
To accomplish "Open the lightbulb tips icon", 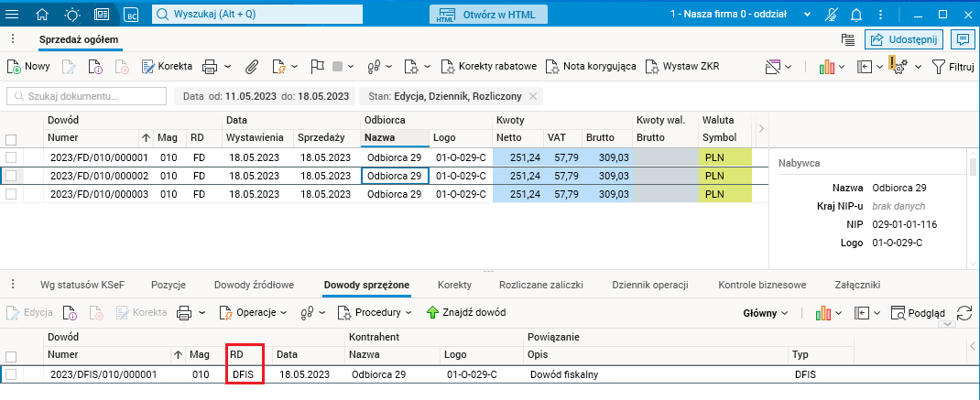I will [71, 14].
